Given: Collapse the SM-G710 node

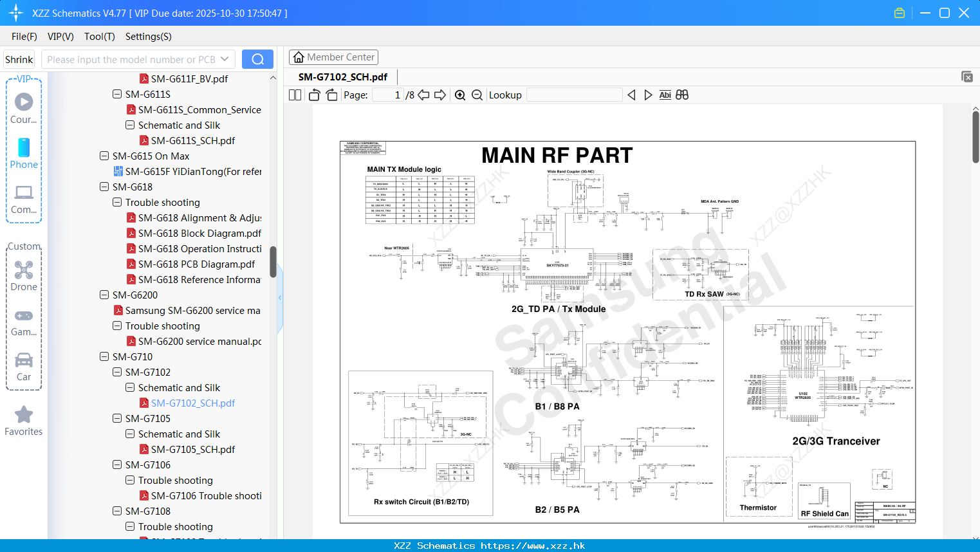Looking at the screenshot, I should 104,356.
